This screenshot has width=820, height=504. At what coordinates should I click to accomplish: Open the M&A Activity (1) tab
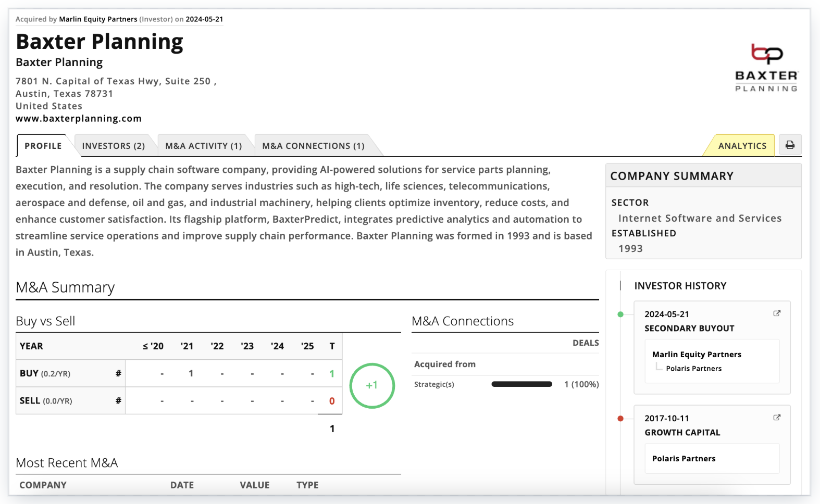(204, 146)
